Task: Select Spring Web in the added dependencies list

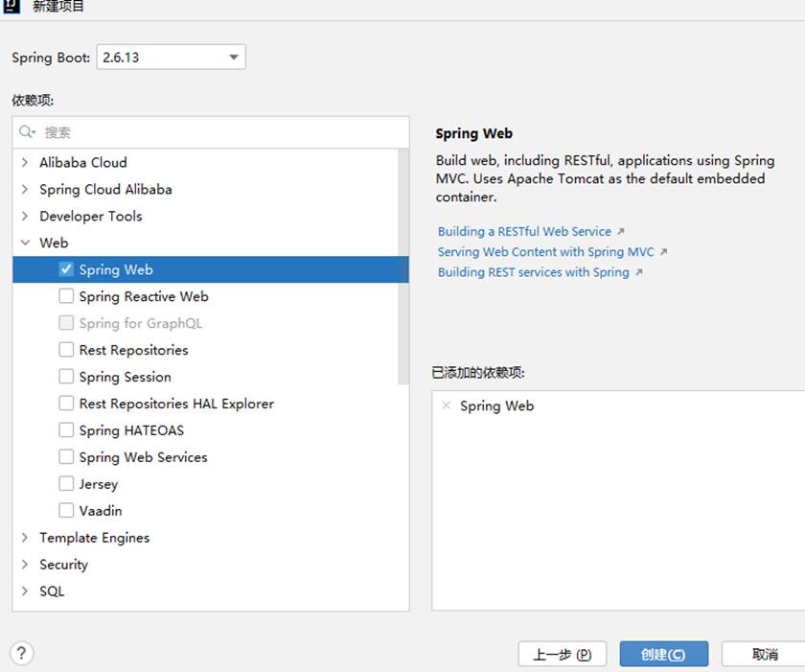Action: 496,406
